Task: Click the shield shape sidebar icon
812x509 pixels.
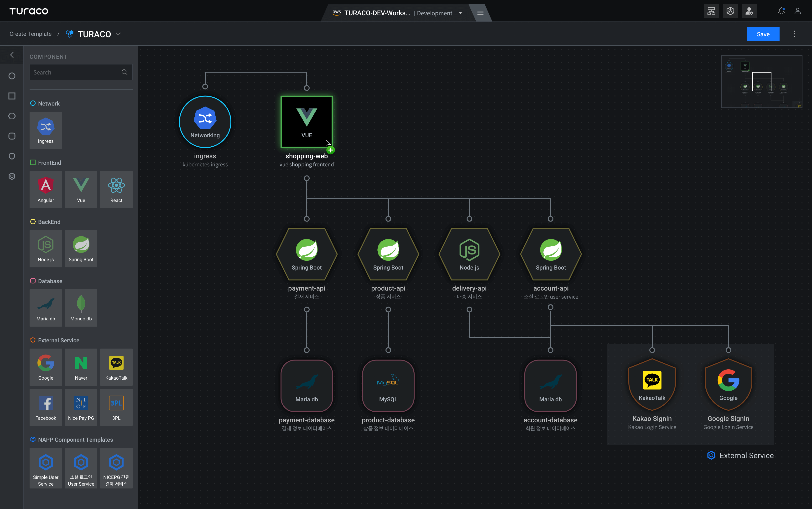Action: coord(12,156)
